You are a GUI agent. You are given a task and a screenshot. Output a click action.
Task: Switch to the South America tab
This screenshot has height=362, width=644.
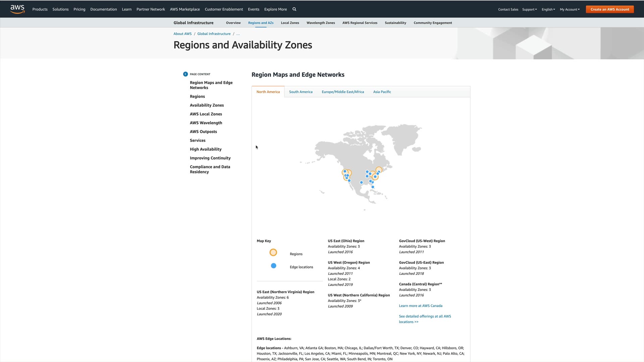click(x=301, y=92)
